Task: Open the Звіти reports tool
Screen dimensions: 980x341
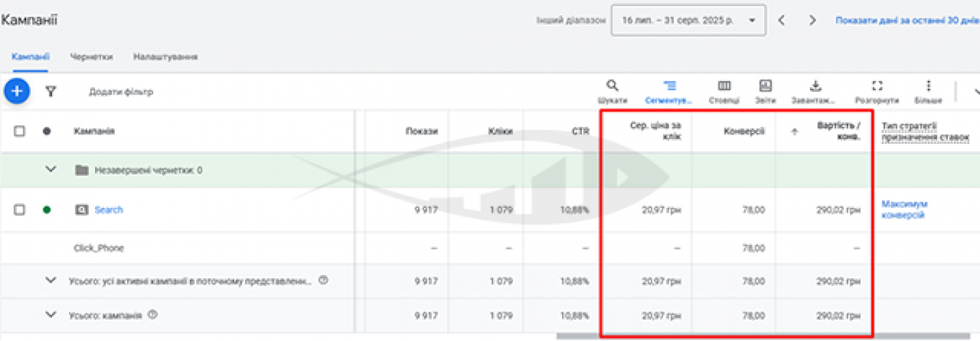Action: (766, 86)
